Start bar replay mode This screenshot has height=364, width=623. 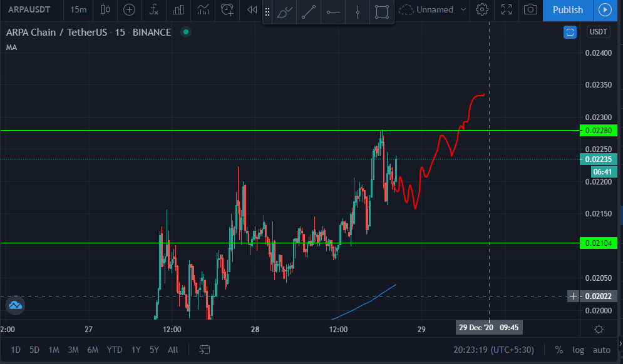click(x=252, y=9)
